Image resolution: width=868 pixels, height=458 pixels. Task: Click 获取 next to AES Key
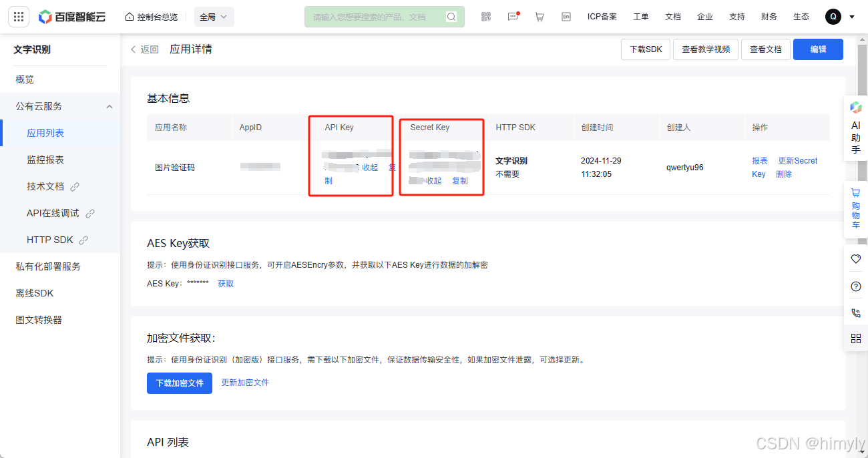[x=226, y=284]
